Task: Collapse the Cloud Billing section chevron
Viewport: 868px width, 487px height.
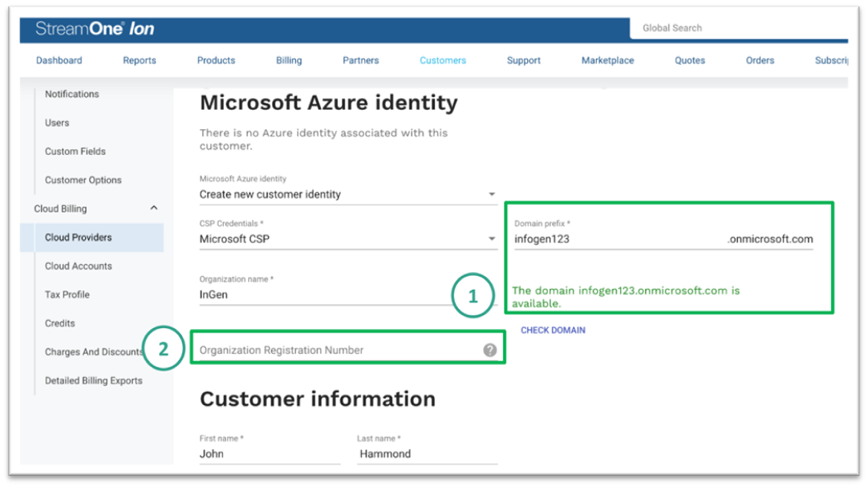Action: [x=154, y=209]
